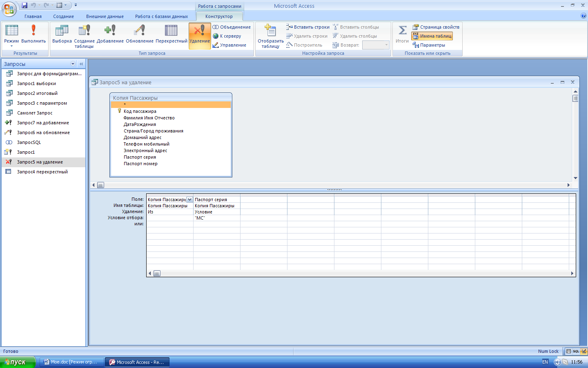Switch to Мое.doc taskbar window

(71, 362)
